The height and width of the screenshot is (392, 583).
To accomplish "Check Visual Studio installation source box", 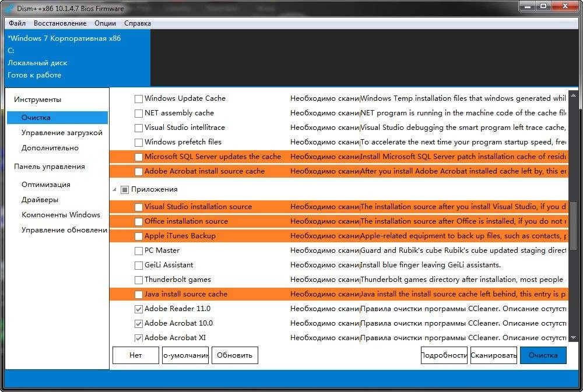I will coord(139,207).
